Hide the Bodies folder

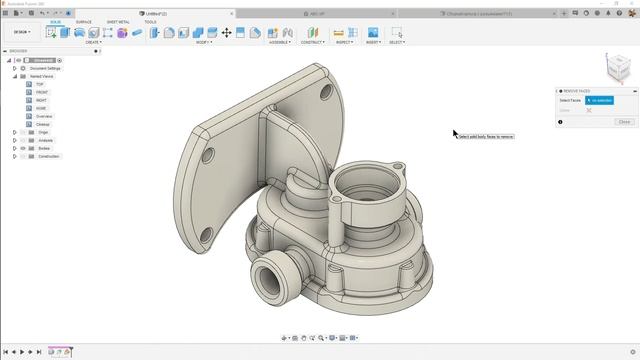tap(23, 148)
